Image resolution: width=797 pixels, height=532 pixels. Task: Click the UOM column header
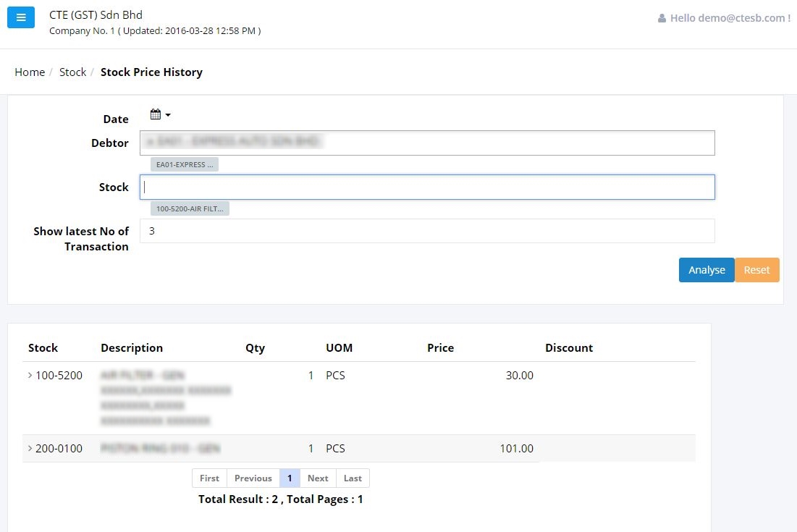[339, 348]
